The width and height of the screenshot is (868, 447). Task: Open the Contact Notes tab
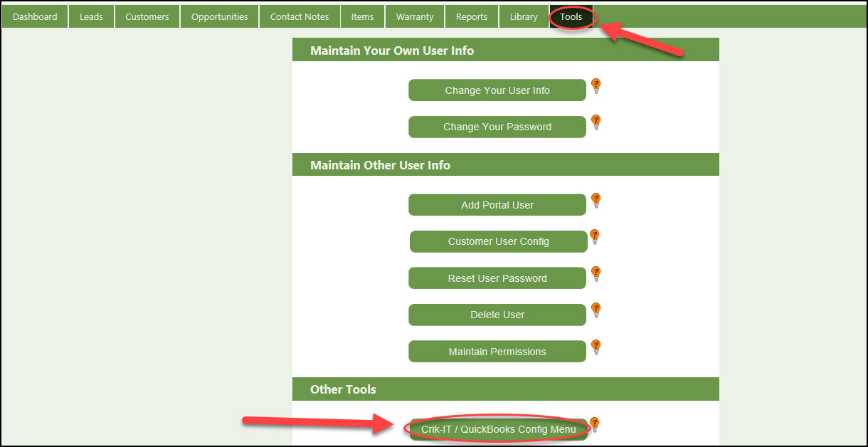(x=300, y=17)
